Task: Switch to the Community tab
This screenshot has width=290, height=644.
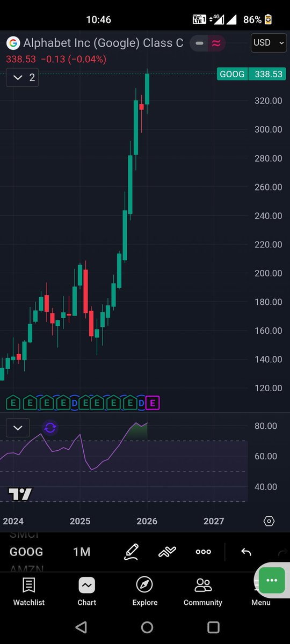Action: [x=203, y=591]
